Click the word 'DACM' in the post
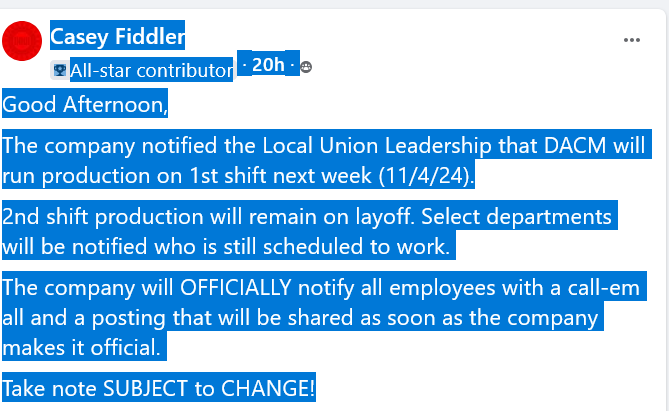Screen dimensions: 669x411 point(575,146)
